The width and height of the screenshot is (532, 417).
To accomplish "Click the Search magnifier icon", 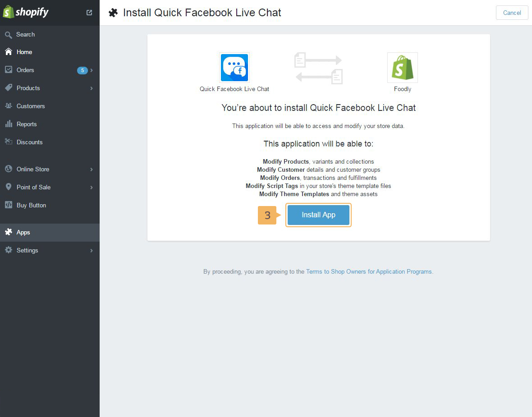I will pyautogui.click(x=8, y=35).
